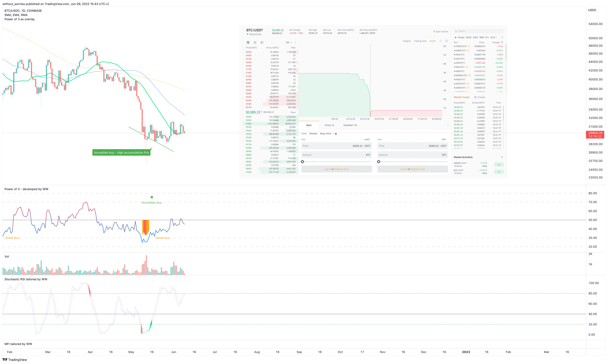Click the green Incredible buy star marker
The height and width of the screenshot is (364, 608).
click(x=152, y=197)
